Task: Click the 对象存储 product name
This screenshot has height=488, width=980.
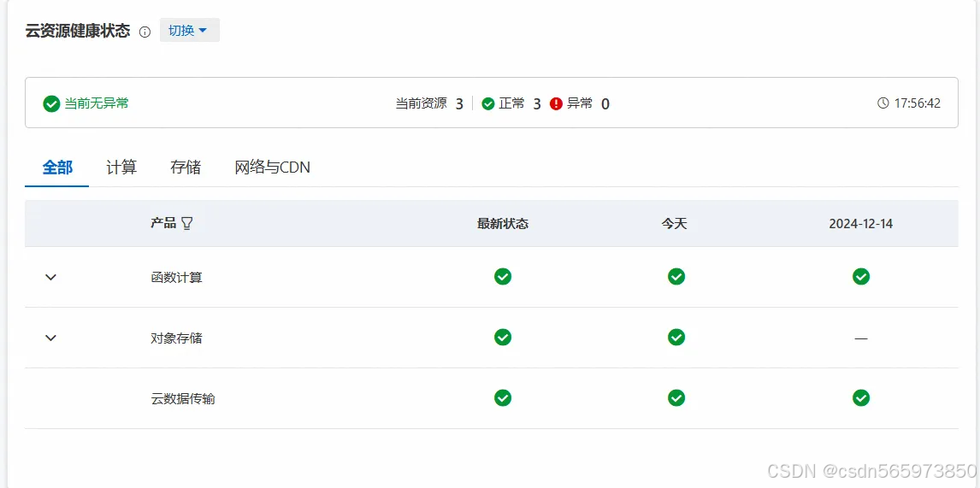Action: [x=177, y=338]
